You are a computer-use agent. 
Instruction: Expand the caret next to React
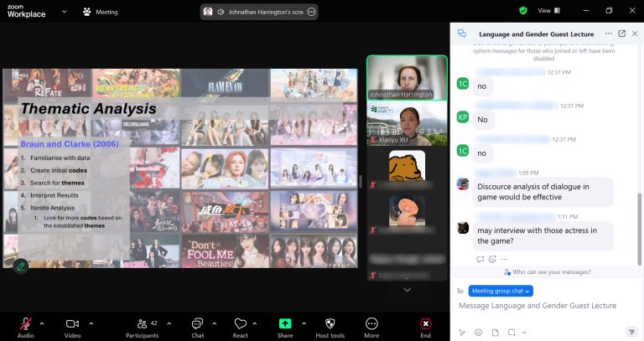tap(255, 323)
